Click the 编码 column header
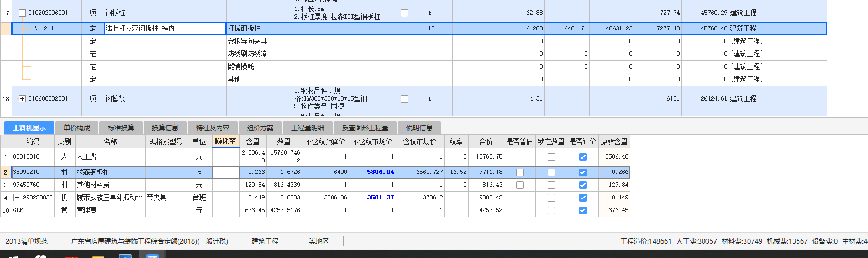The image size is (868, 258). [33, 141]
